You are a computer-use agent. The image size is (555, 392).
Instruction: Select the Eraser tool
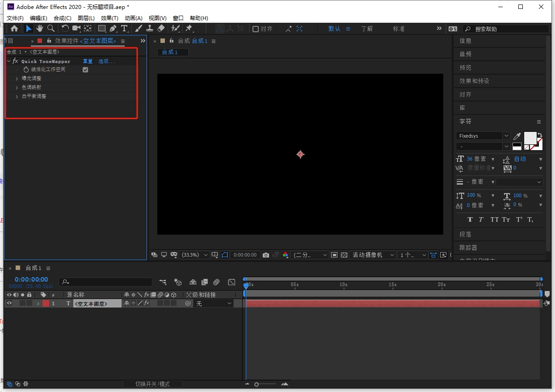click(161, 29)
